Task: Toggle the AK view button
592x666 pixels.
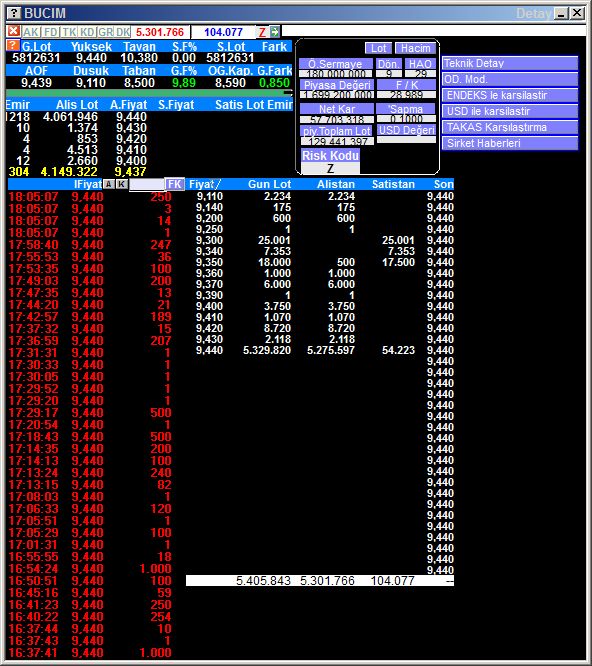Action: (31, 32)
